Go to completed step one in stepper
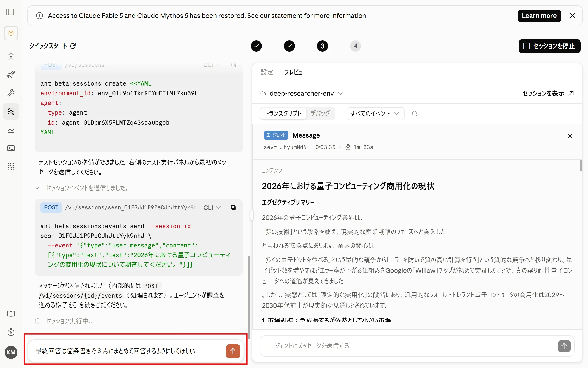 [256, 46]
